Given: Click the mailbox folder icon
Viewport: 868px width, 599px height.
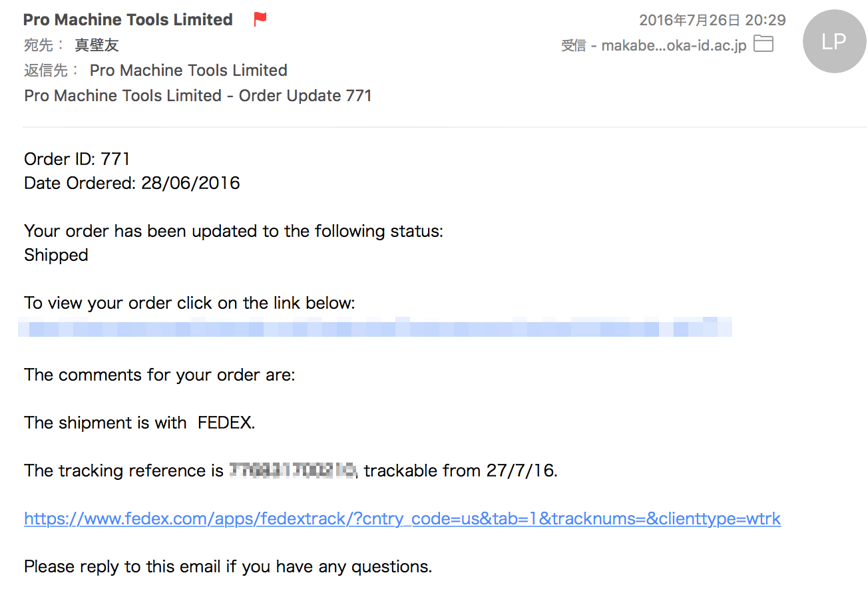Looking at the screenshot, I should click(763, 45).
